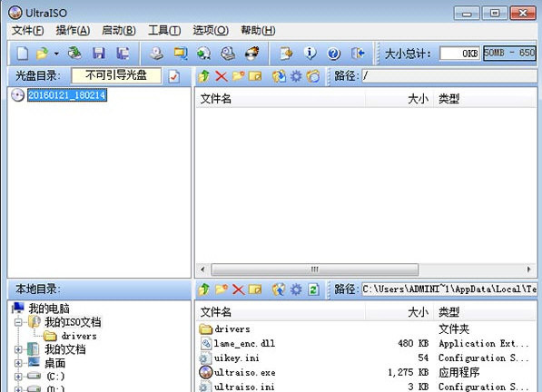Viewport: 542px width, 392px height.
Task: Go up one level in disc pane
Action: pos(203,76)
